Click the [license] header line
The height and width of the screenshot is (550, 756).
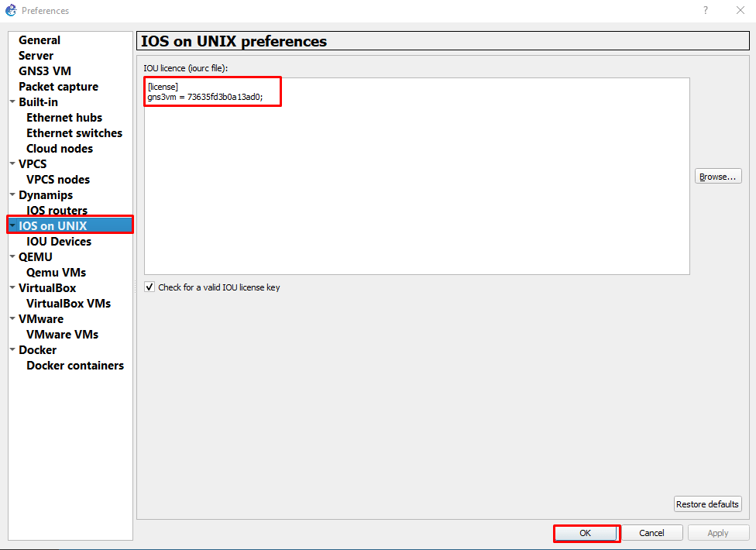tap(163, 87)
